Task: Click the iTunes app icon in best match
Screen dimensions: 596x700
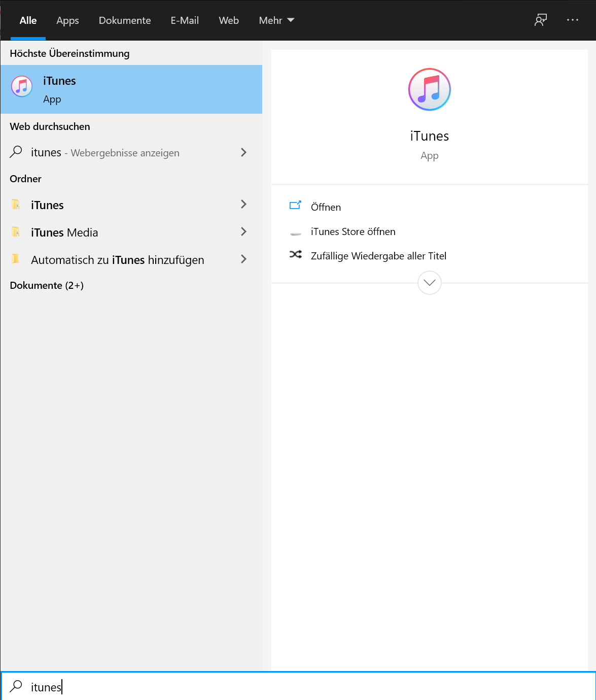Action: click(22, 86)
